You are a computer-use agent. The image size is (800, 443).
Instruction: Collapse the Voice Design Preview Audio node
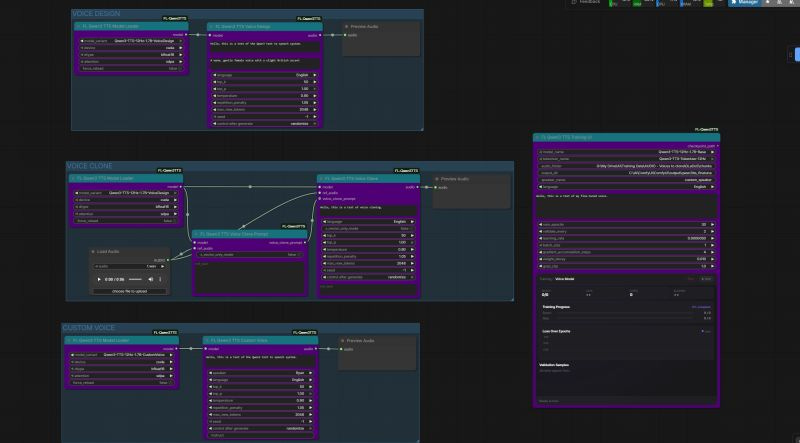(346, 26)
